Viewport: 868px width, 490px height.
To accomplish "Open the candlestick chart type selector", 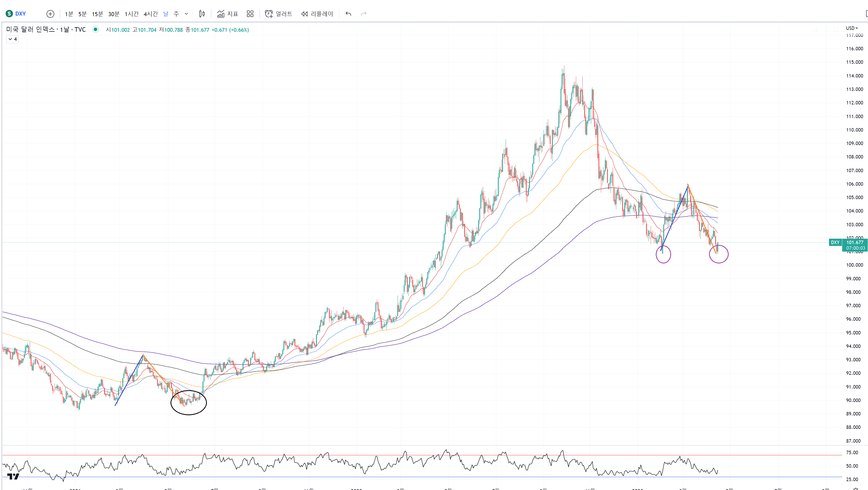I will [x=202, y=14].
